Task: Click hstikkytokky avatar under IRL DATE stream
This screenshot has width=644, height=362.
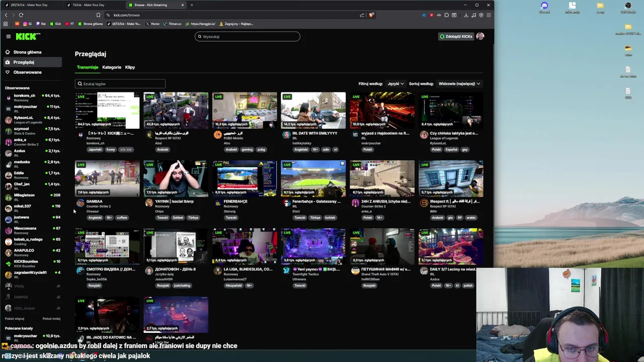Action: point(286,135)
